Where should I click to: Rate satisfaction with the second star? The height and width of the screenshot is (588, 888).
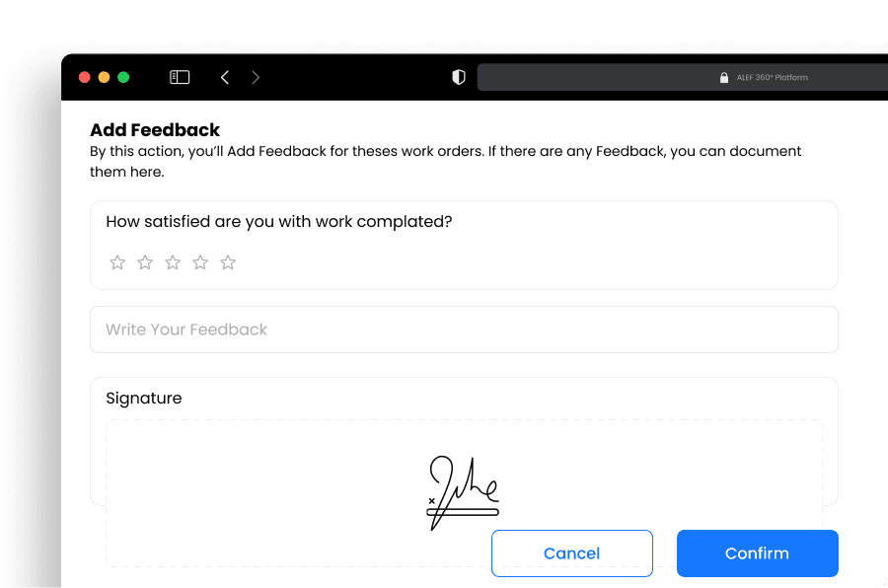(x=145, y=262)
